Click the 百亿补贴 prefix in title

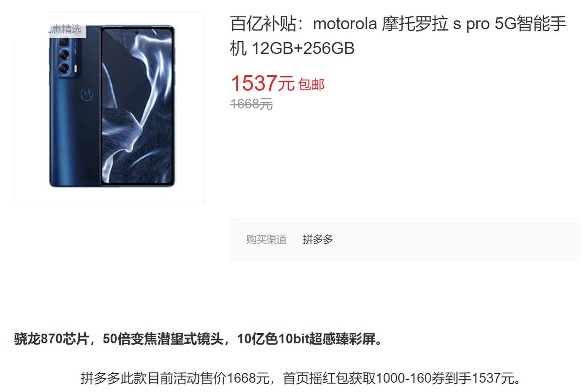click(263, 24)
